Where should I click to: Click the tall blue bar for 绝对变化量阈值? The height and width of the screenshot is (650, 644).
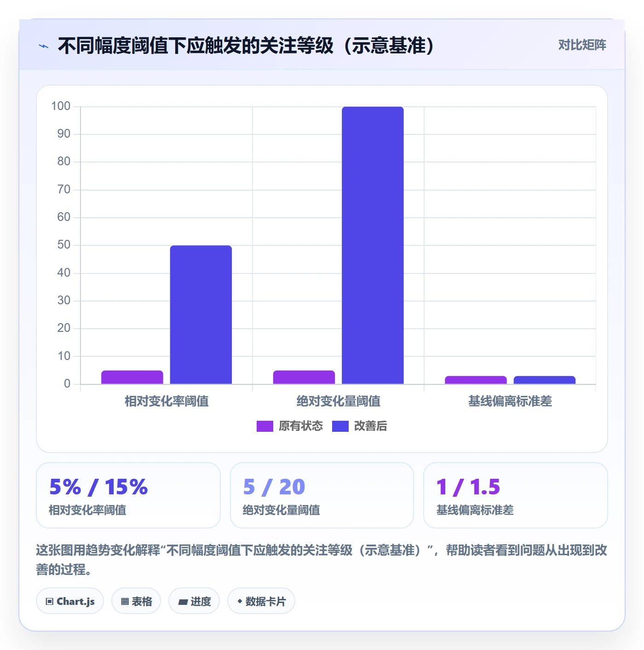pos(373,245)
